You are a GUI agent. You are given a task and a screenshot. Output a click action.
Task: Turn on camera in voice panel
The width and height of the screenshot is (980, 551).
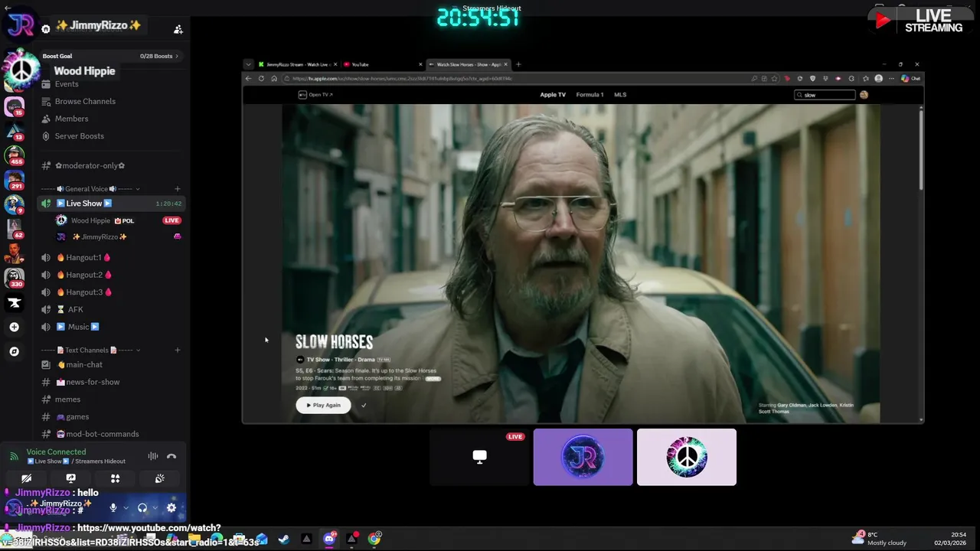(27, 478)
